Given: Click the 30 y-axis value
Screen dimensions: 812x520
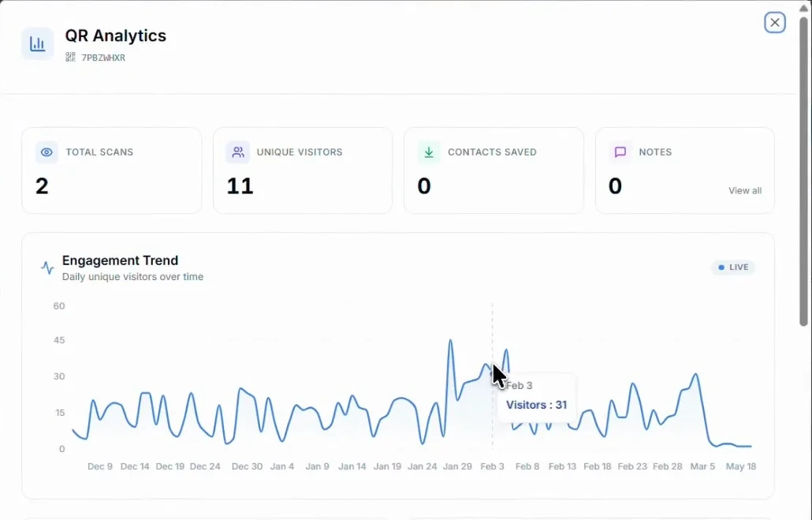Looking at the screenshot, I should [x=59, y=376].
